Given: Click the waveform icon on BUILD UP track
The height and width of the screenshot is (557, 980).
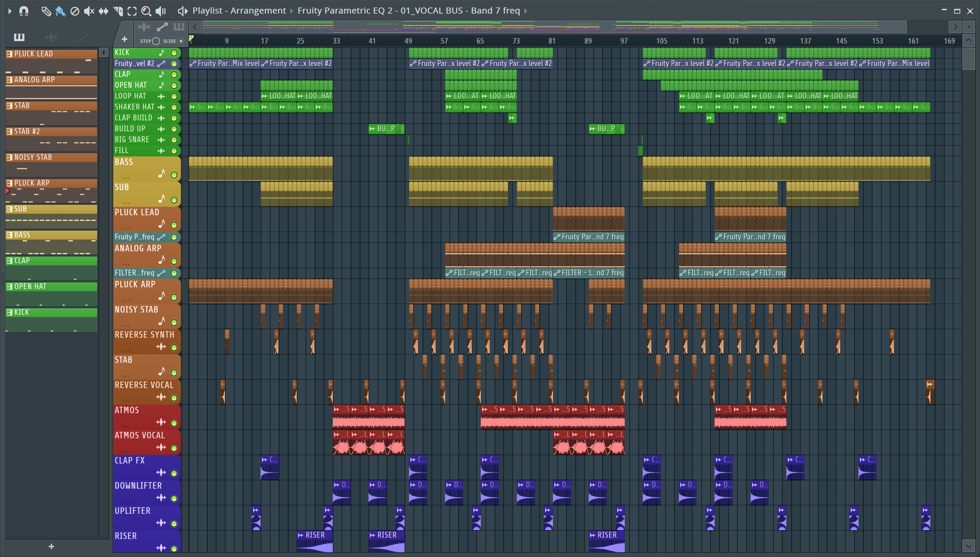Looking at the screenshot, I should point(161,129).
